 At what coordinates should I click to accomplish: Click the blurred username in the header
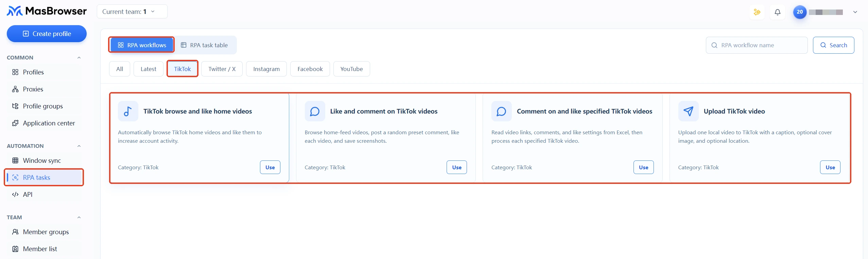click(x=826, y=12)
